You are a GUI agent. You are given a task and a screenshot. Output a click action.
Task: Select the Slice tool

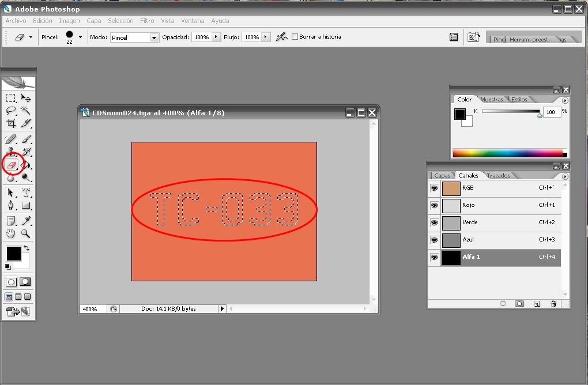tap(25, 123)
